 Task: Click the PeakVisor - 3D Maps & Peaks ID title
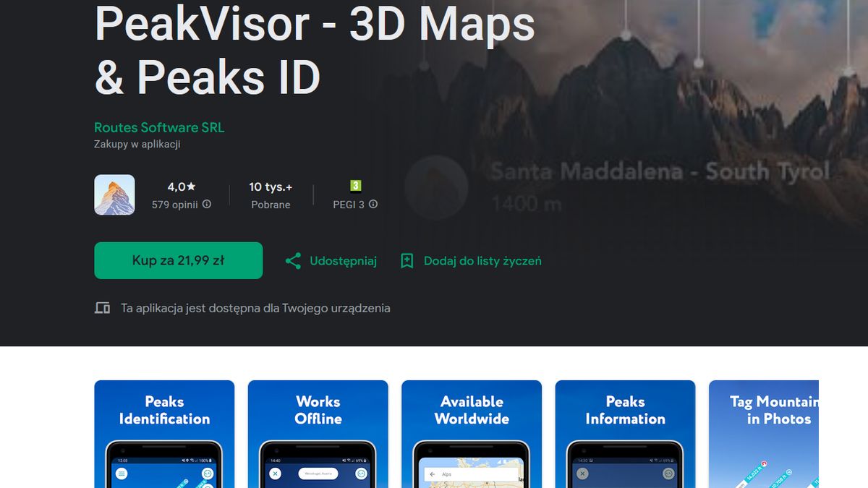315,49
